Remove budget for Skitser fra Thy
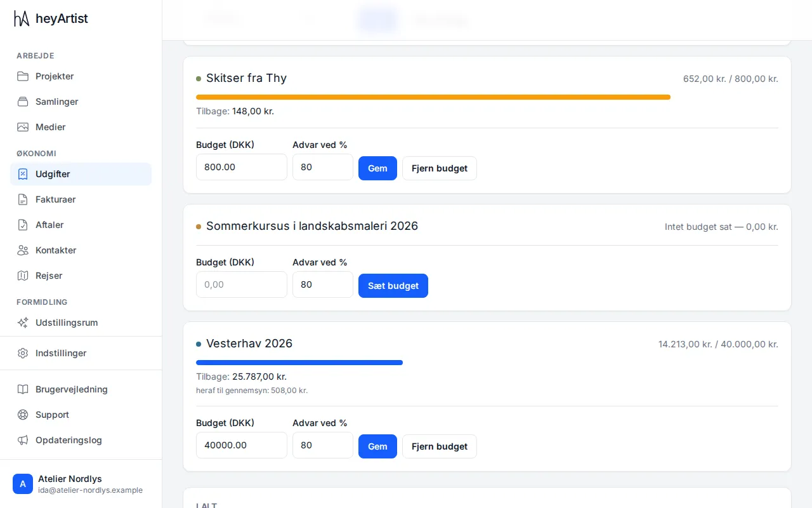Viewport: 812px width, 508px height. [x=440, y=168]
